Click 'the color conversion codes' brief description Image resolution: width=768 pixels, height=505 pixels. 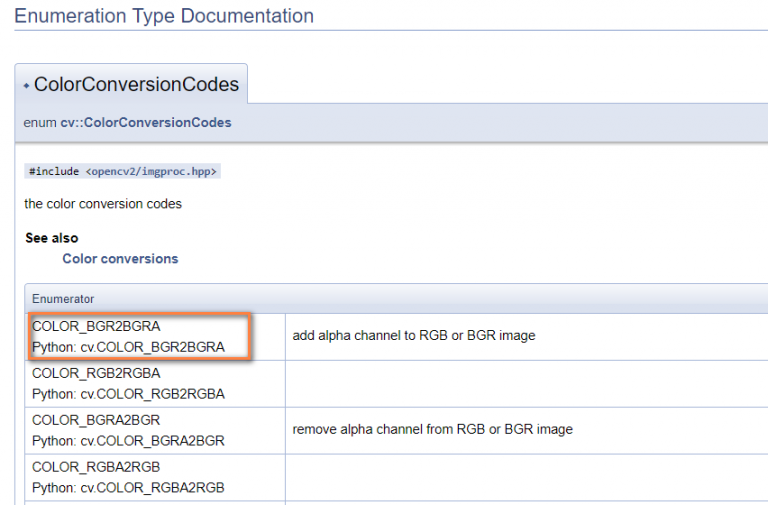pyautogui.click(x=103, y=204)
